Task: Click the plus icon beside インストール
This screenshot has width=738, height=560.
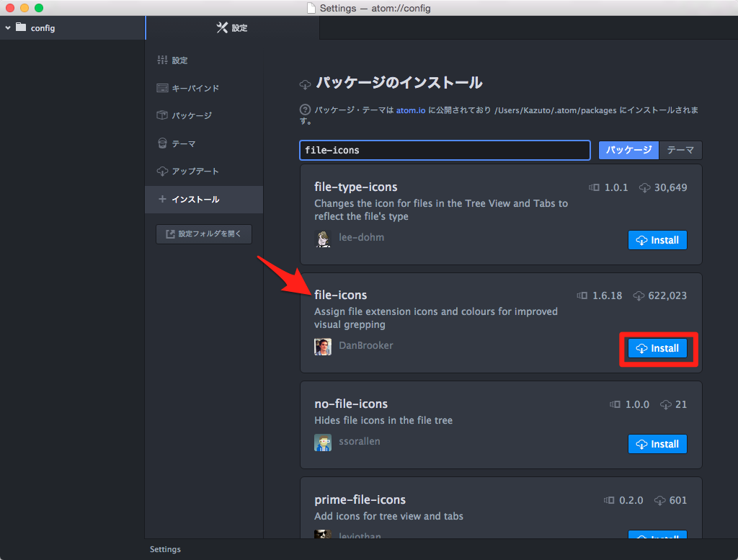Action: [162, 199]
